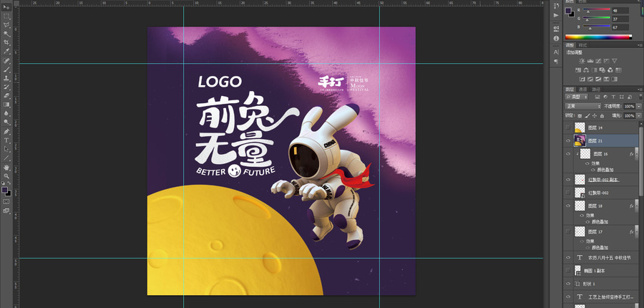Hide layer 图层 16
This screenshot has height=308, width=644.
click(568, 154)
